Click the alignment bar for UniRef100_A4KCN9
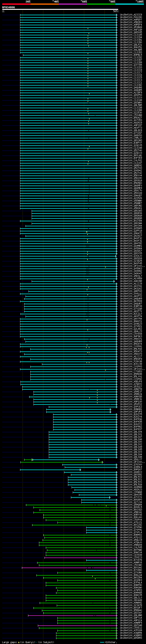The width and height of the screenshot is (146, 644). point(73,281)
